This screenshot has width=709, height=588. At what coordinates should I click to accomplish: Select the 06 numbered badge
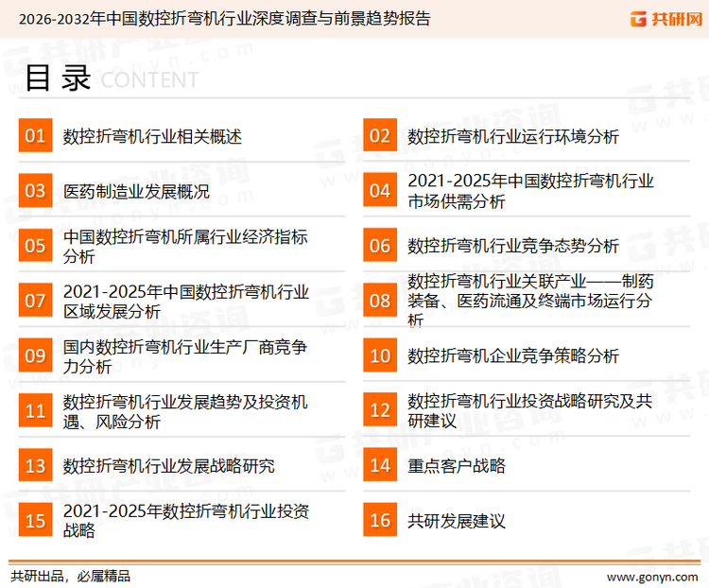point(380,246)
